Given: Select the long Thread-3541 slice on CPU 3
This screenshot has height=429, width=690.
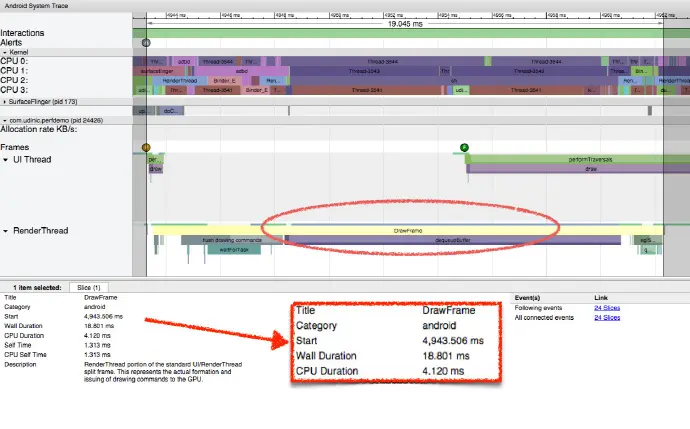Looking at the screenshot, I should pyautogui.click(x=367, y=90).
